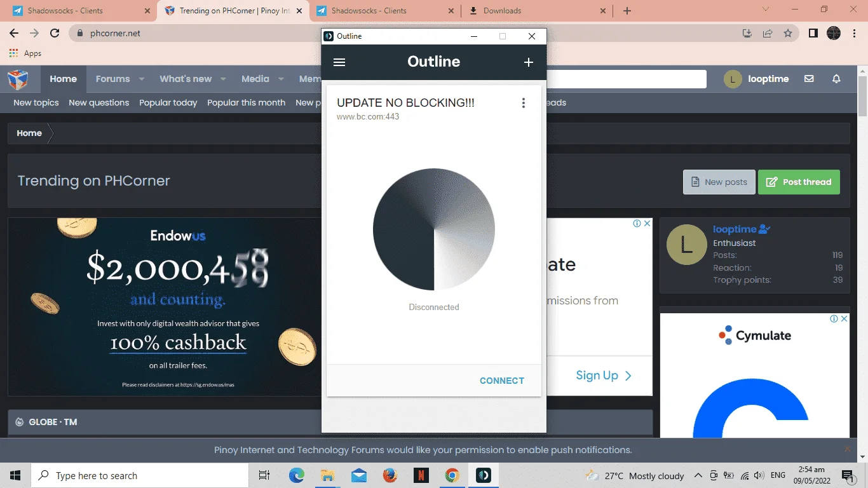Expand the Forums dropdown arrow
Viewport: 868px width, 488px height.
tap(142, 79)
